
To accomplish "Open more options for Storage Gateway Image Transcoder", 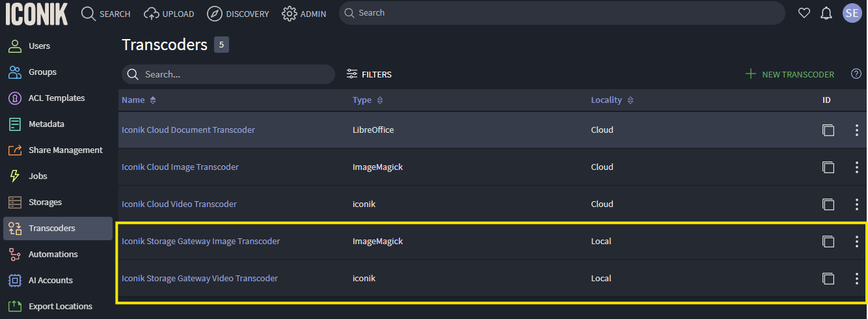I will 856,241.
